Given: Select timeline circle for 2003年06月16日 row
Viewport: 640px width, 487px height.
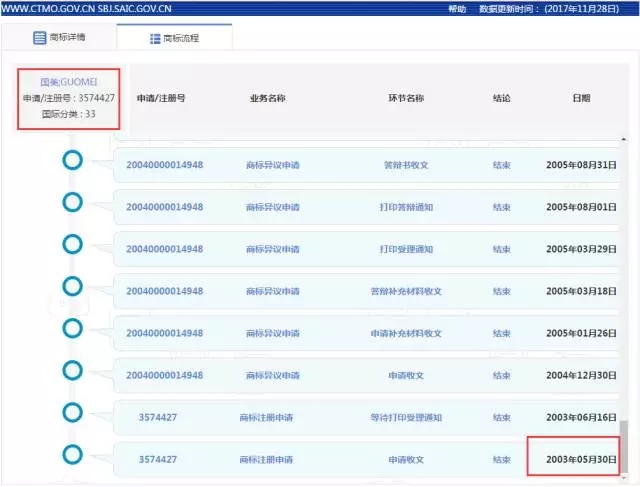Looking at the screenshot, I should point(72,413).
